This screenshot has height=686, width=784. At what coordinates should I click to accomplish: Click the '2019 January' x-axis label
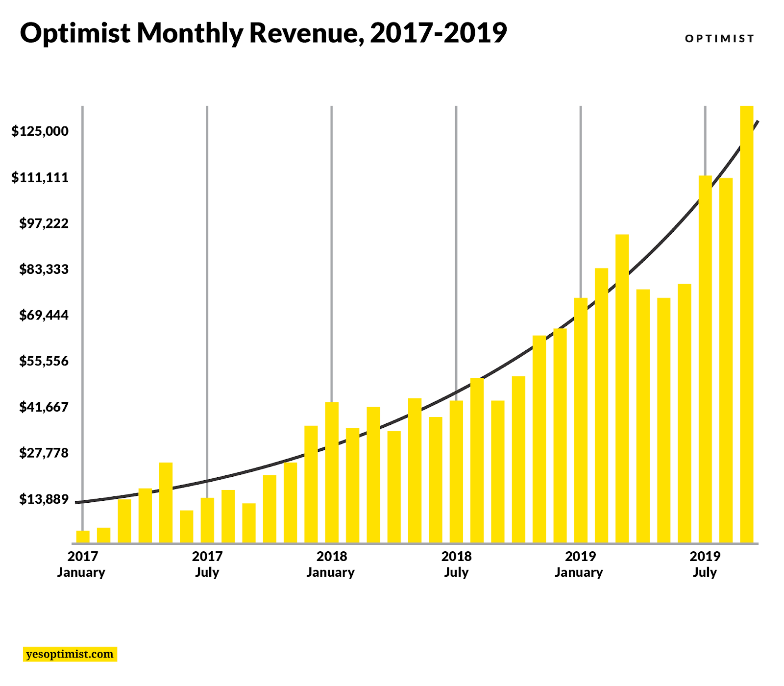pyautogui.click(x=579, y=564)
